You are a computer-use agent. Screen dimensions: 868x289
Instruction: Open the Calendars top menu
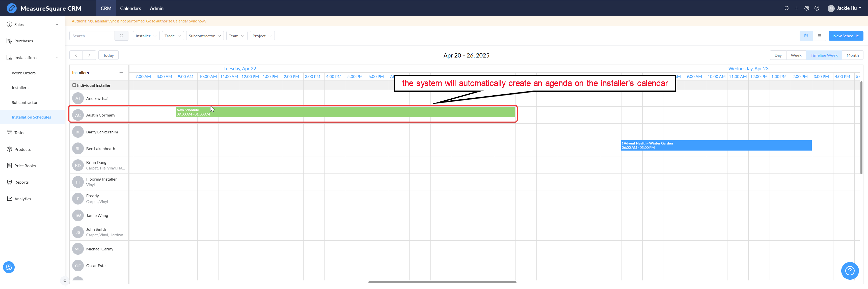tap(130, 8)
